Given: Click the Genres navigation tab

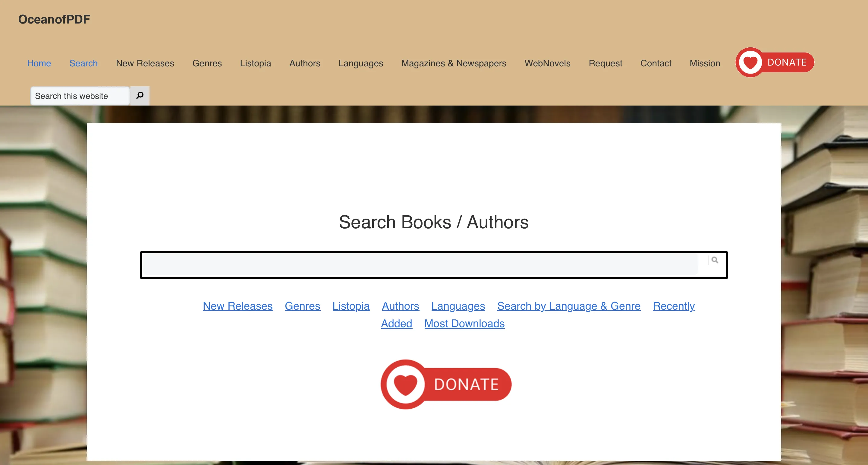Looking at the screenshot, I should pyautogui.click(x=207, y=63).
